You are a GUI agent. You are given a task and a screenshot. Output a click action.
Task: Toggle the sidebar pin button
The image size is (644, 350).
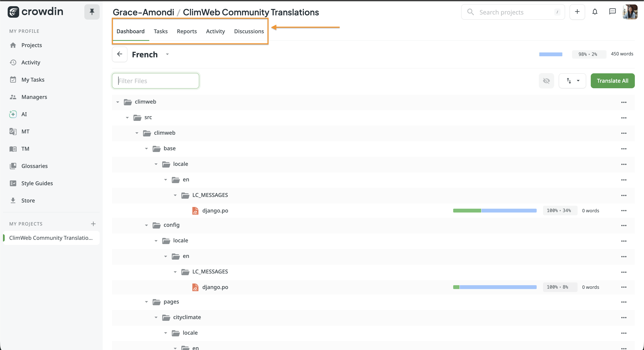point(92,12)
